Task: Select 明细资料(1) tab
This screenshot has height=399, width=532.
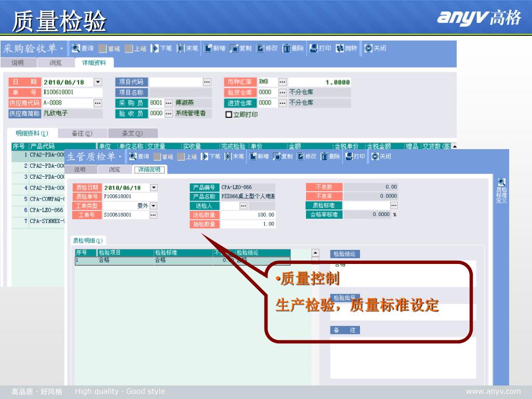Action: (32, 134)
